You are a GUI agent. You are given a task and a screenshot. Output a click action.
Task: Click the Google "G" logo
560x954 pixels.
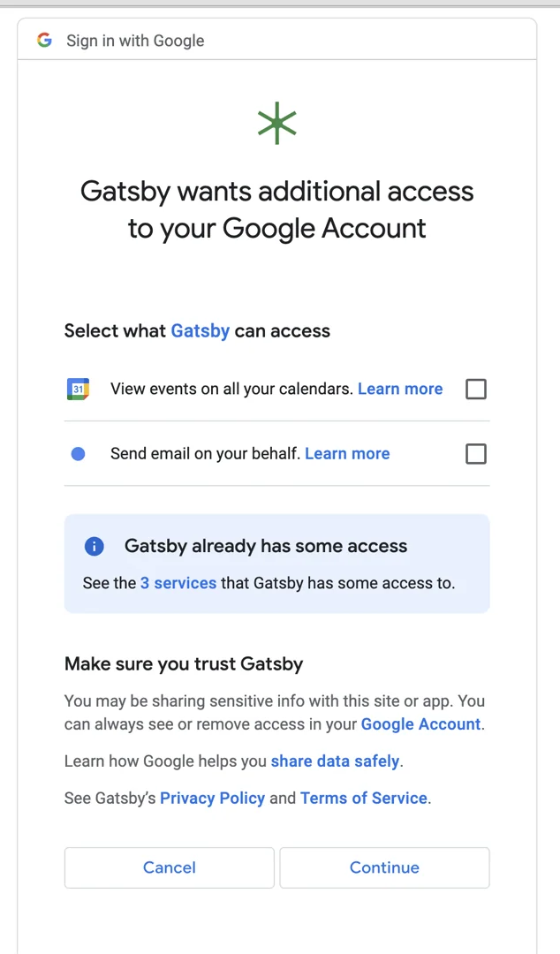pyautogui.click(x=44, y=39)
